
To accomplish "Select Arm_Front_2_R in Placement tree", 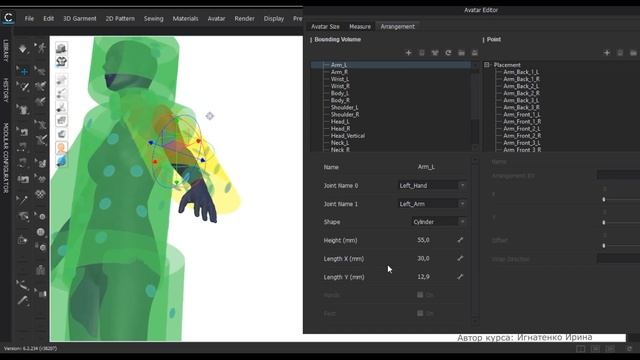I will pos(522,136).
